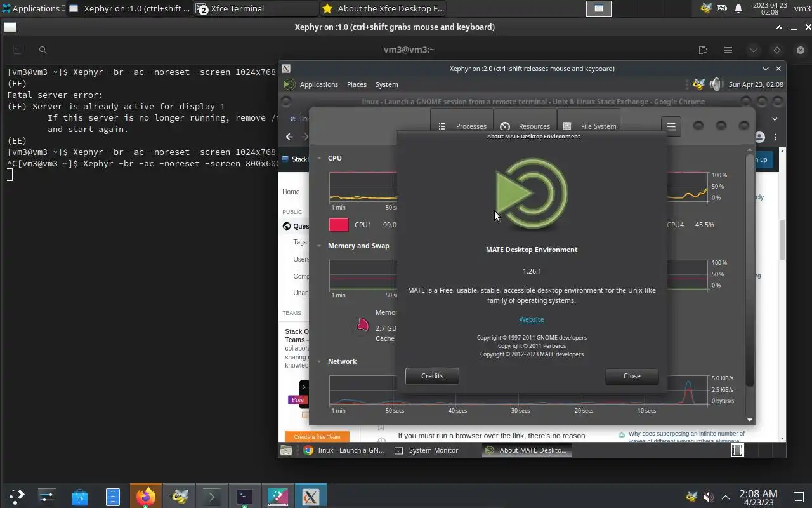812x508 pixels.
Task: Open the gray arrow terminal taskbar icon
Action: [x=212, y=497]
